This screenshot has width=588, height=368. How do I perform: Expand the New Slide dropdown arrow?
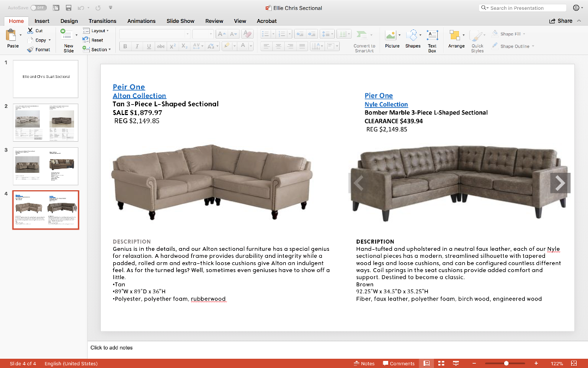77,35
